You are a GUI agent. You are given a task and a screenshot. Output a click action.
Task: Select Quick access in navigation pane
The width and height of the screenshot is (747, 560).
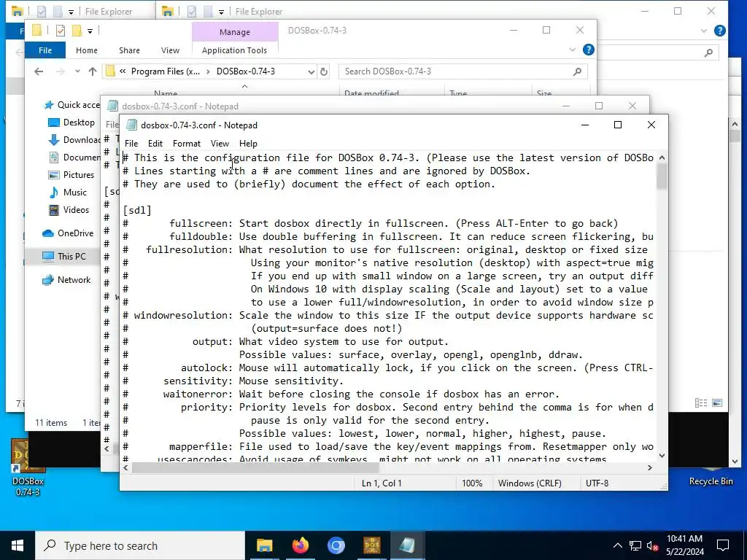click(71, 105)
